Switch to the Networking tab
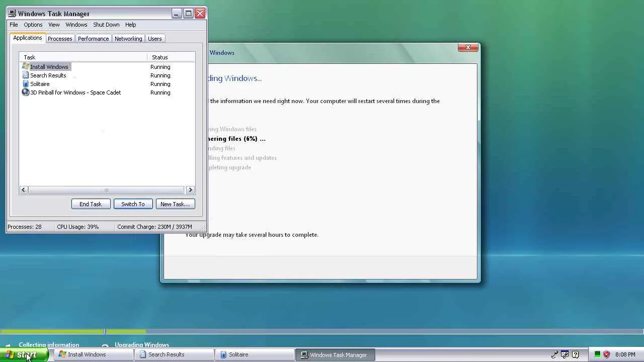 (x=128, y=39)
